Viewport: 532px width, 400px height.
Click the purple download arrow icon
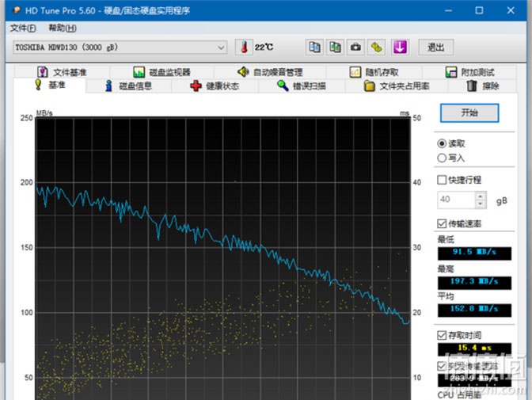(x=400, y=48)
